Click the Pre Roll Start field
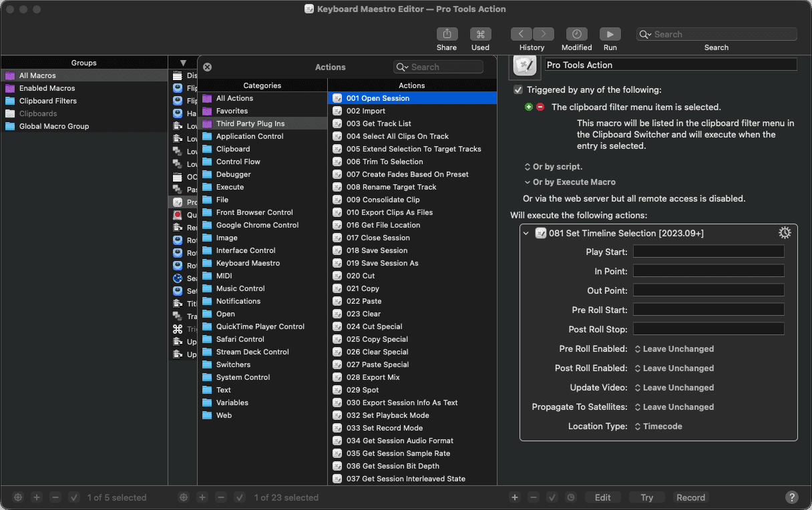The height and width of the screenshot is (510, 812). pos(708,310)
